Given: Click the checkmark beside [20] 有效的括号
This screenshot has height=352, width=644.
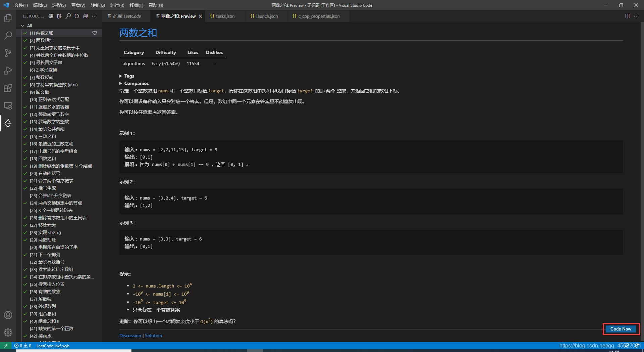Looking at the screenshot, I should point(25,173).
